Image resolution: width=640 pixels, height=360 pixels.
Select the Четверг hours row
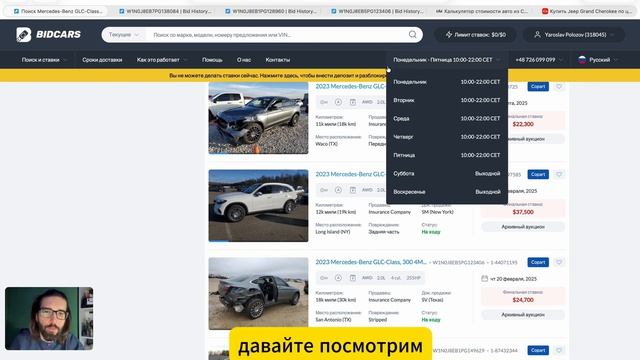click(x=447, y=137)
